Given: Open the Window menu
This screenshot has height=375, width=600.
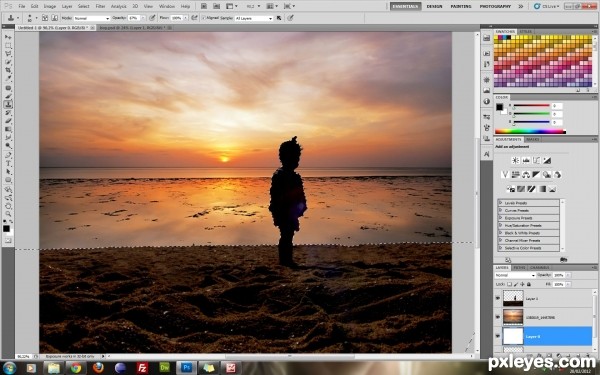Looking at the screenshot, I should coord(166,6).
